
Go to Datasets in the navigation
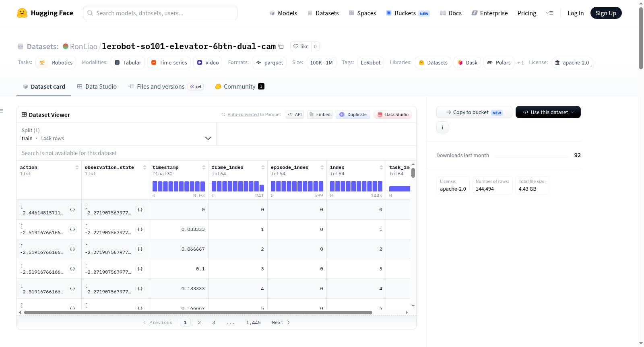(323, 13)
